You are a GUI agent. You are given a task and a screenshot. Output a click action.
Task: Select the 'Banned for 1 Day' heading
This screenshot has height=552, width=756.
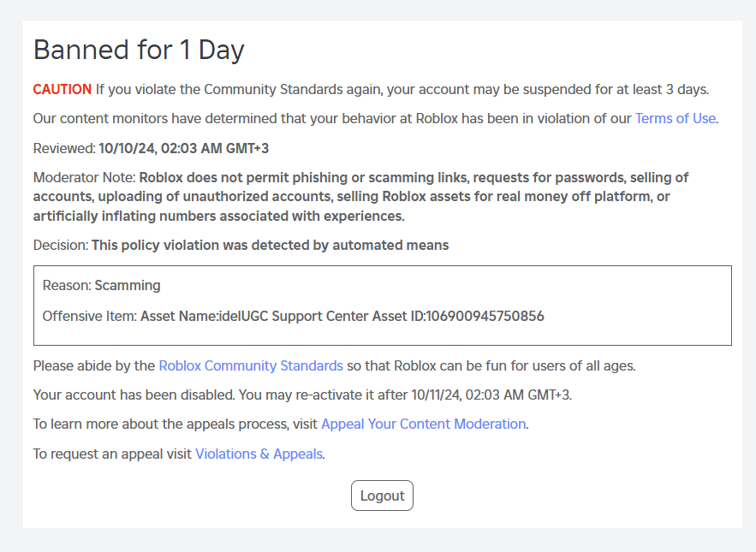tap(140, 50)
